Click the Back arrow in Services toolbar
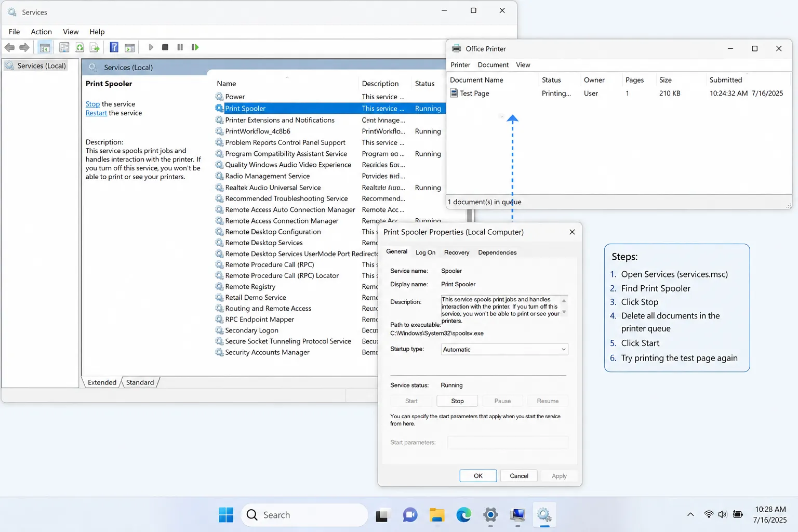The height and width of the screenshot is (532, 798). [x=9, y=47]
